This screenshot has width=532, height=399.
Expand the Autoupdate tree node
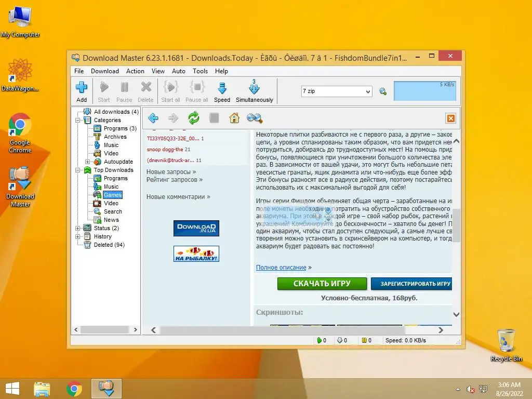[x=87, y=162]
